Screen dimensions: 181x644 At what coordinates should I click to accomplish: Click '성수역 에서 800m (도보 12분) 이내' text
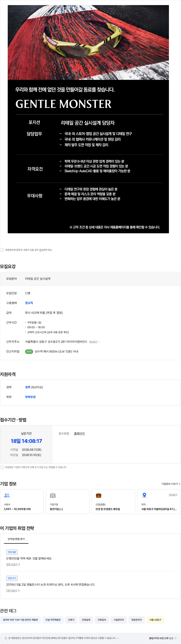click(56, 351)
